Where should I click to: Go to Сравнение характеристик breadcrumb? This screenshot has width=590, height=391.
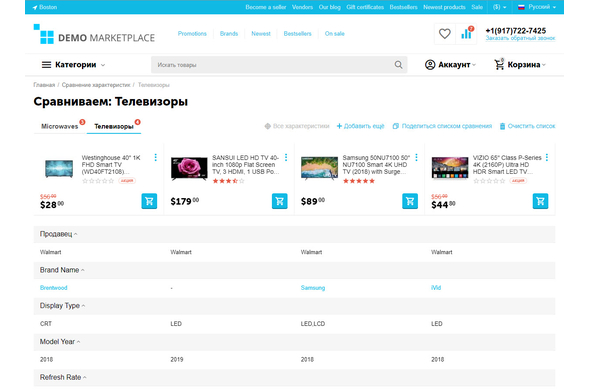[x=96, y=85]
